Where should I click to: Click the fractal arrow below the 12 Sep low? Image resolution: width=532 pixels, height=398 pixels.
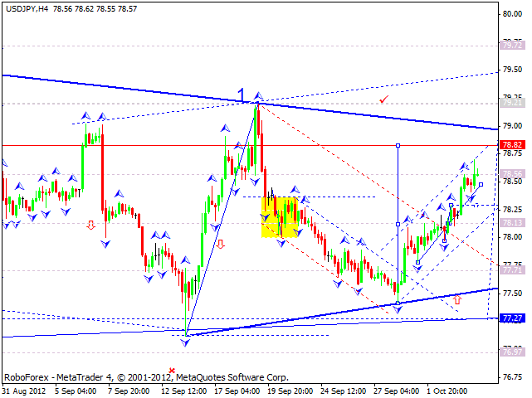(x=185, y=343)
